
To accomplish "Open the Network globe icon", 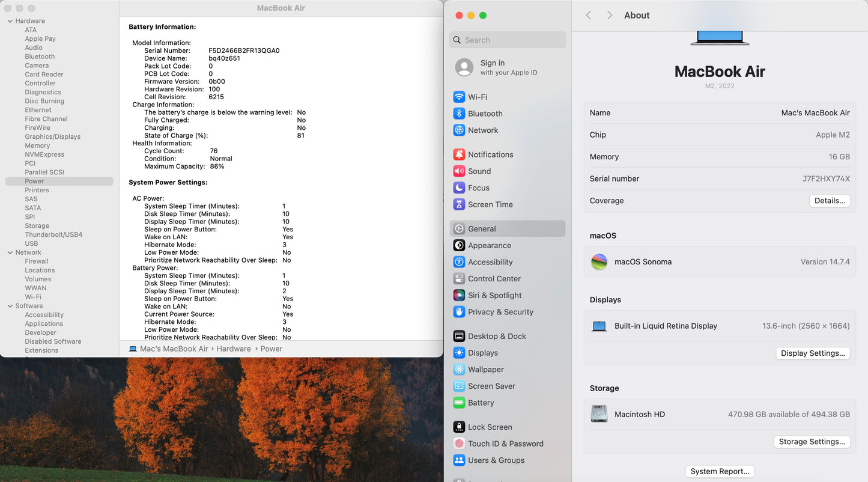I will (459, 130).
